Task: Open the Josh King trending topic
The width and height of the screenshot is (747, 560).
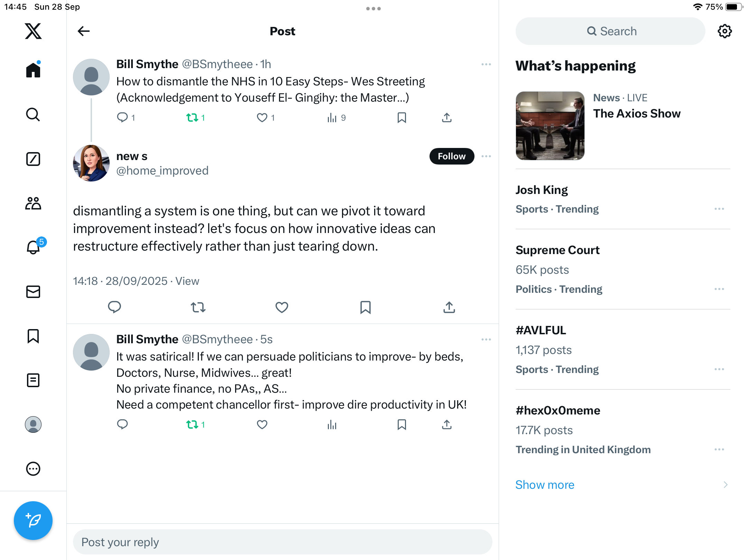Action: click(542, 190)
